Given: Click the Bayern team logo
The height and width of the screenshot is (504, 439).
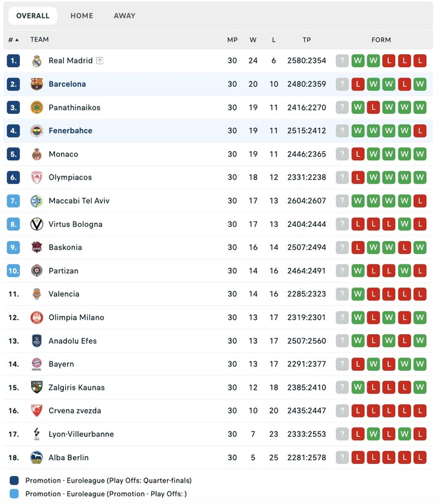Looking at the screenshot, I should (x=37, y=364).
